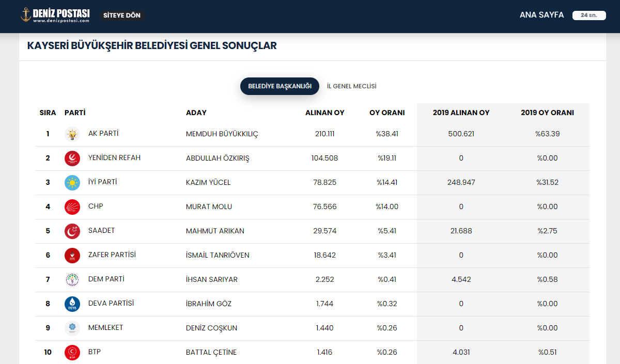Image resolution: width=620 pixels, height=364 pixels.
Task: Click the DEM Parti name text
Action: pyautogui.click(x=106, y=279)
